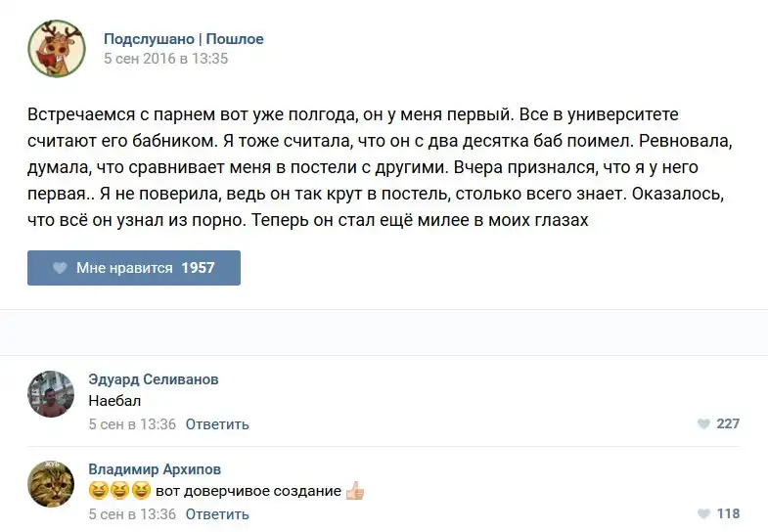
Task: Like Эдуард Селиванов's comment via heart icon
Action: click(x=703, y=424)
